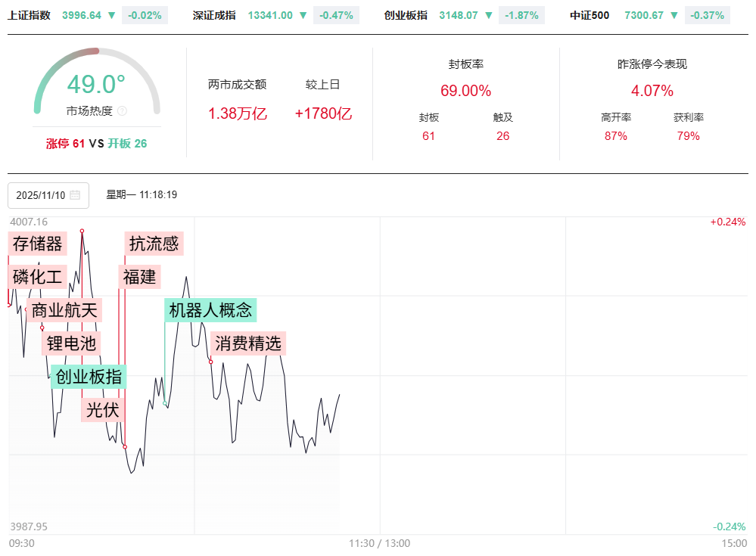This screenshot has width=756, height=556.
Task: Select the 磷化工 tag on the chart
Action: tap(38, 276)
